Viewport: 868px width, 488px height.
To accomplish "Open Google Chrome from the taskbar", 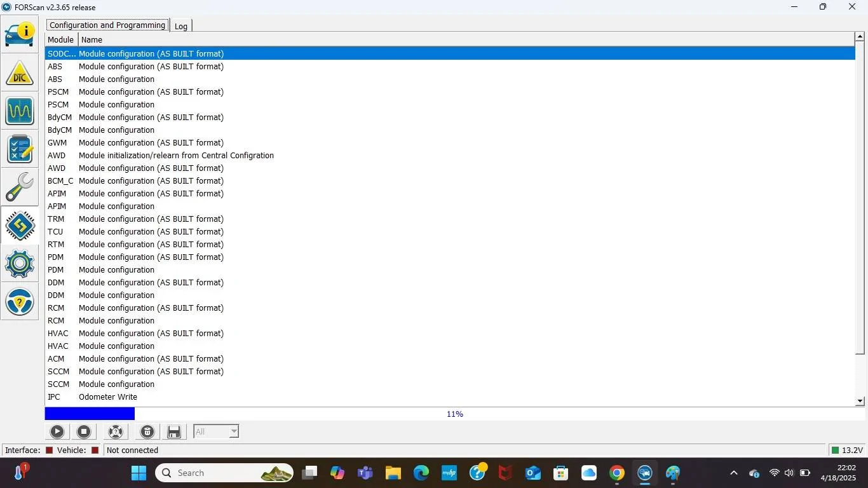I will pyautogui.click(x=616, y=473).
